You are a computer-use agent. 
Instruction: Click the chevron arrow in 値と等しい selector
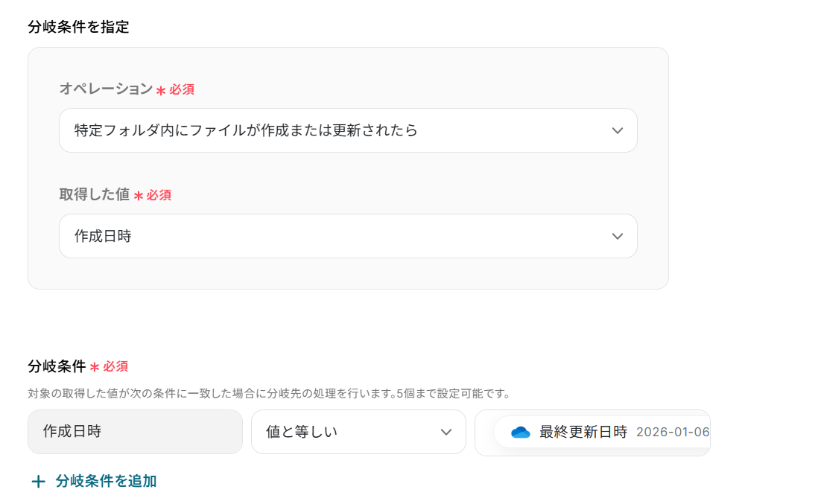(x=446, y=433)
